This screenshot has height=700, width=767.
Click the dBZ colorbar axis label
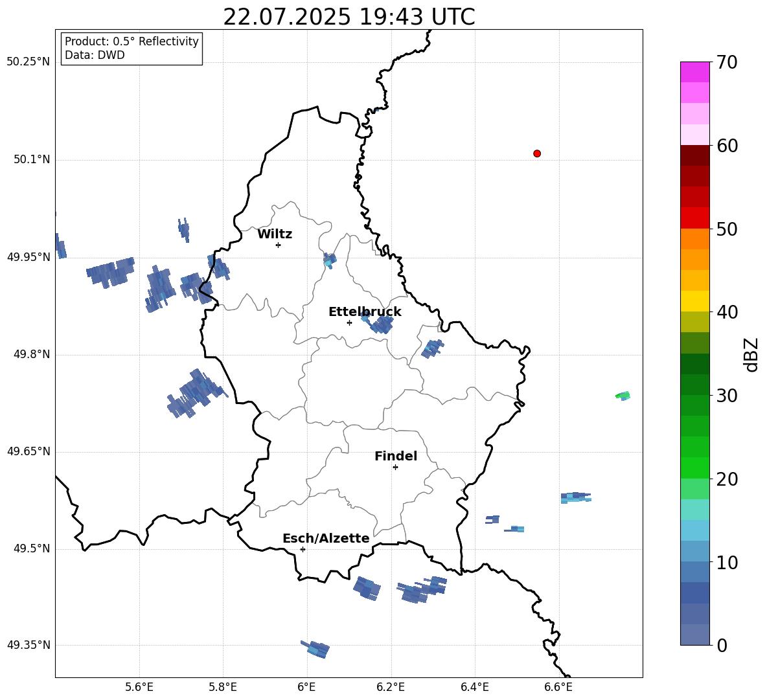(x=752, y=355)
